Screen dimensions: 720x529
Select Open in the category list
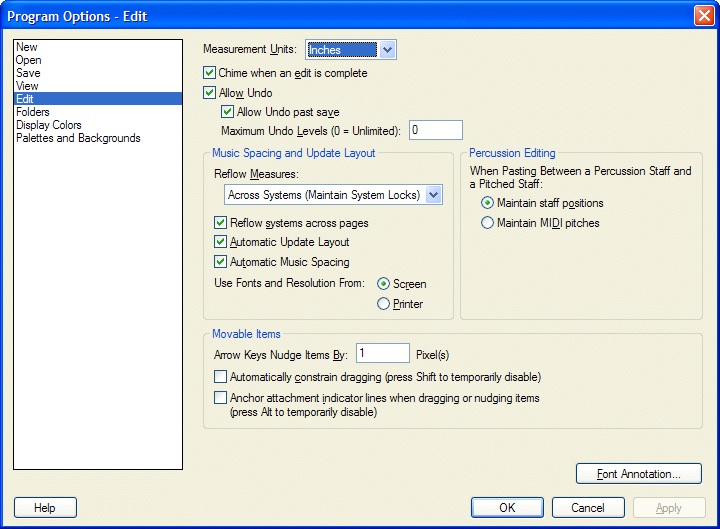tap(29, 60)
